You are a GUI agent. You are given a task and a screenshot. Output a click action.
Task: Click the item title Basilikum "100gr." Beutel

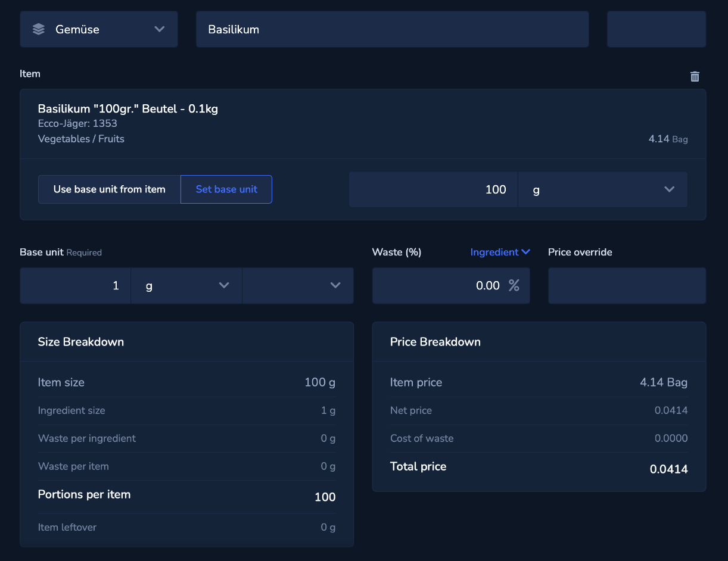click(x=128, y=108)
